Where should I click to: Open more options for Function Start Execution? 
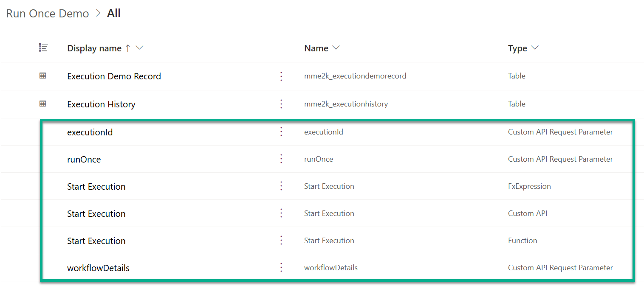click(x=281, y=241)
